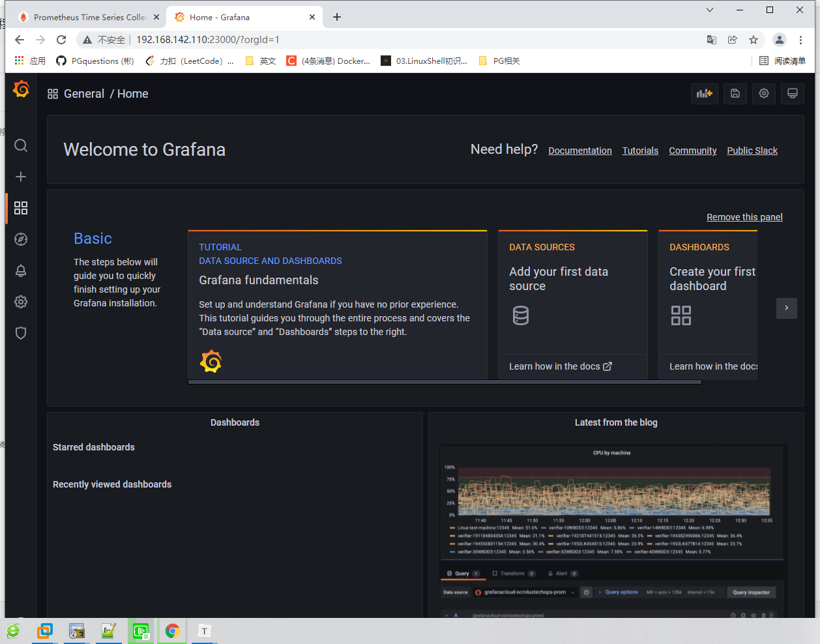
Task: Click Grafana logo in the tutorial card
Action: tap(211, 361)
